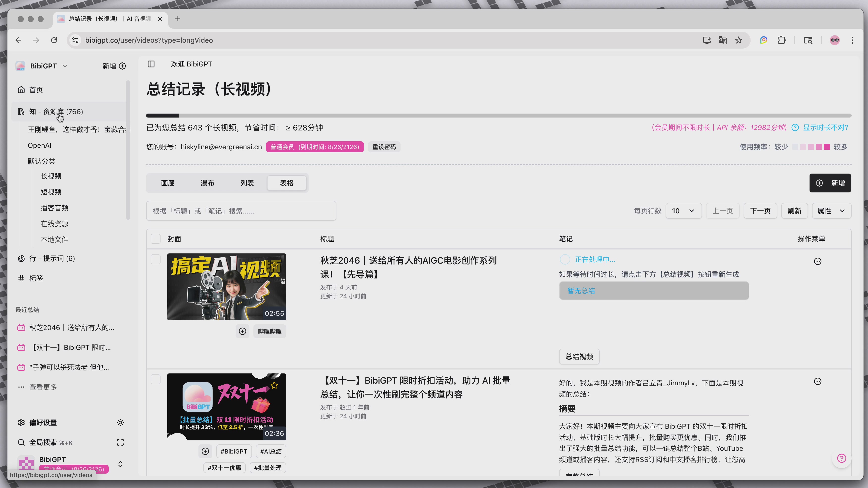Image resolution: width=868 pixels, height=488 pixels.
Task: Open the 标签 tags section
Action: [x=36, y=278]
